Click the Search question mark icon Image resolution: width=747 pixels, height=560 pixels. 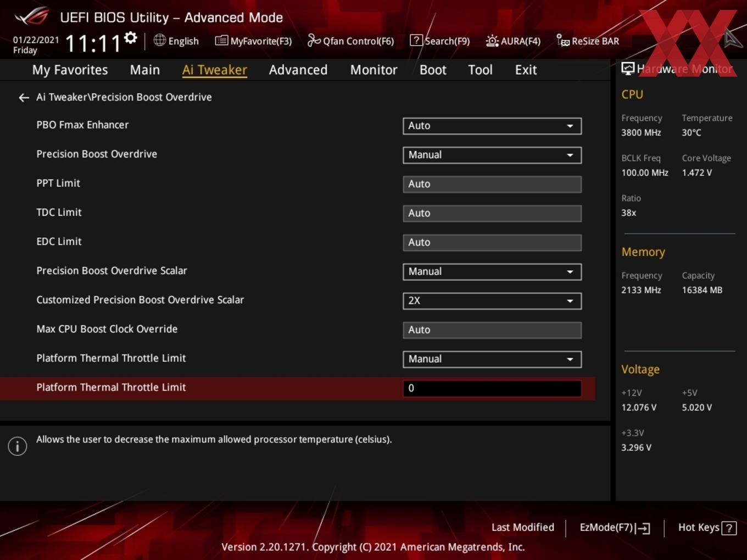(416, 41)
